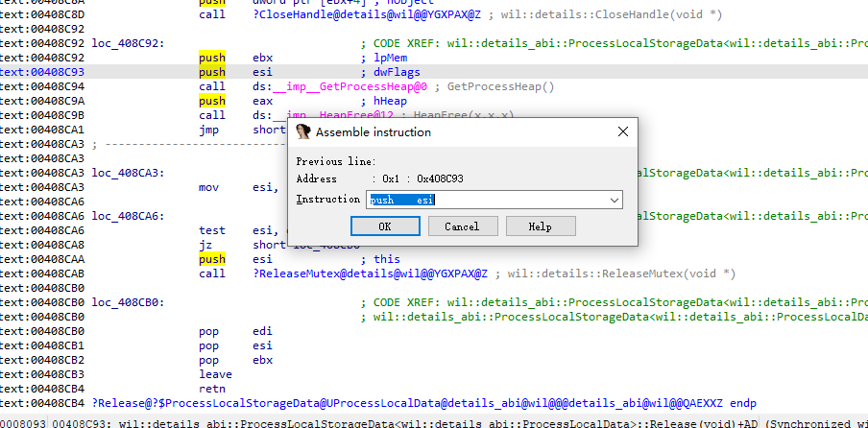
Task: Select the highlighted push esi line at 00408C93
Action: coord(212,72)
